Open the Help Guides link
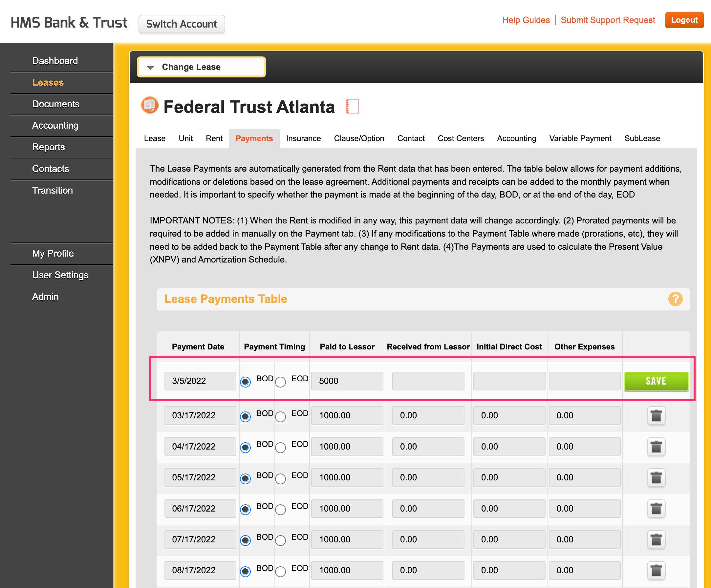711x588 pixels. [526, 20]
